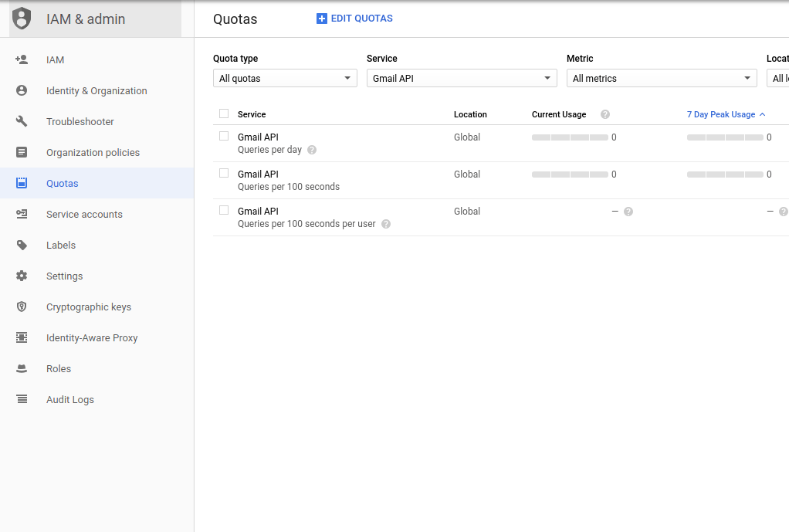Click the Audit Logs list icon
This screenshot has height=532, width=789.
click(x=22, y=399)
